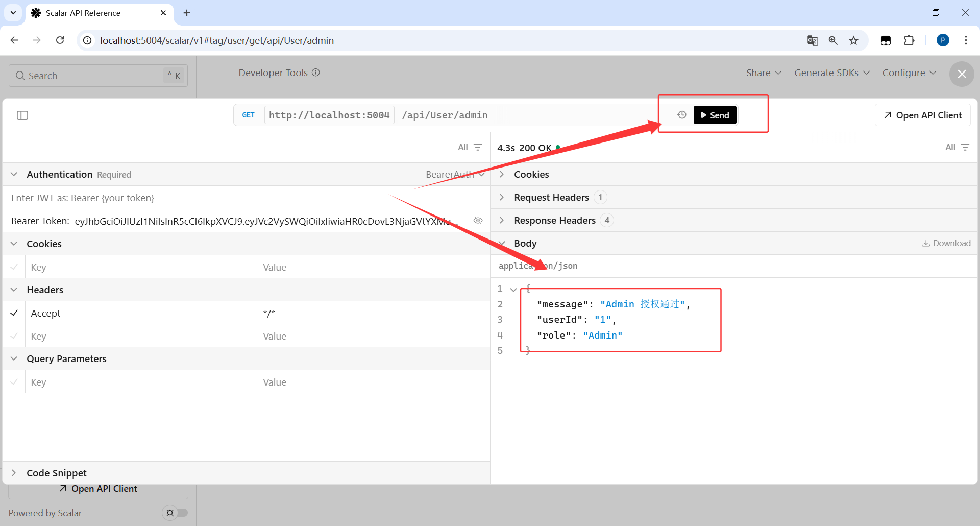The image size is (980, 526).
Task: Reveal the hidden bearer token eye icon
Action: coord(478,221)
